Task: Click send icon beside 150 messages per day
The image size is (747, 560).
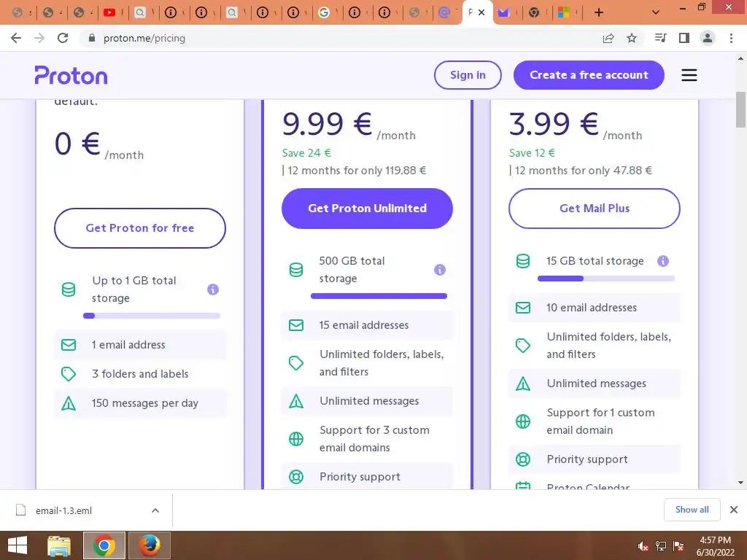Action: [69, 403]
